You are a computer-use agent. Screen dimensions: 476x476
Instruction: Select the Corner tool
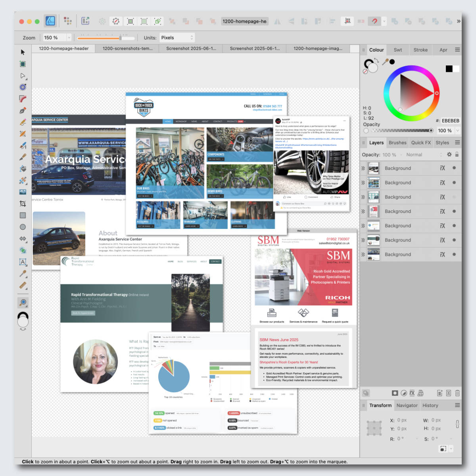click(23, 99)
